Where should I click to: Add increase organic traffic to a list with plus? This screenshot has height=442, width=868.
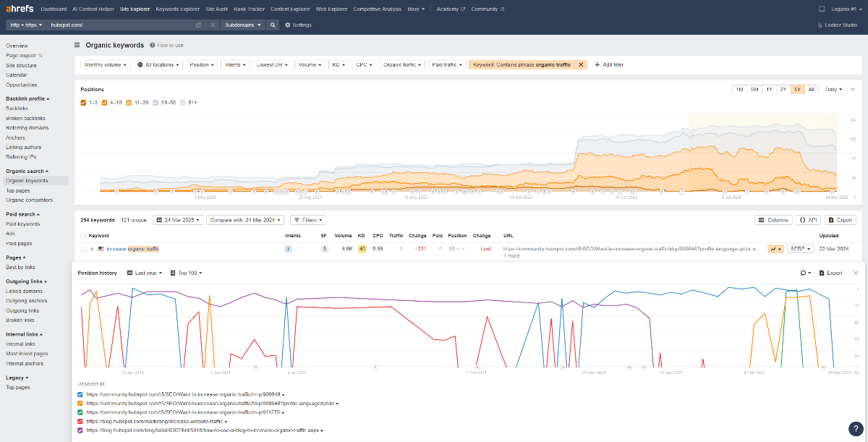pos(92,249)
